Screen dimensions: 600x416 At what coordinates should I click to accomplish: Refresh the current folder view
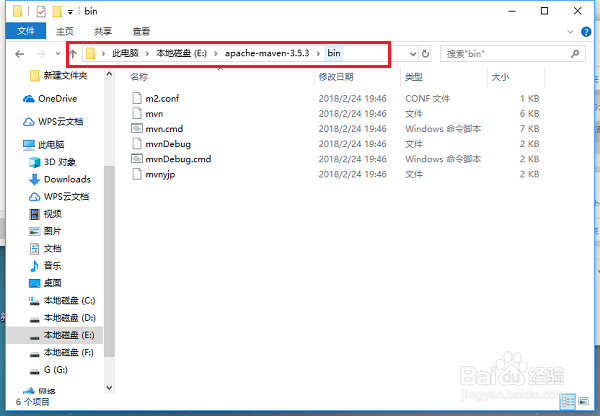(425, 54)
